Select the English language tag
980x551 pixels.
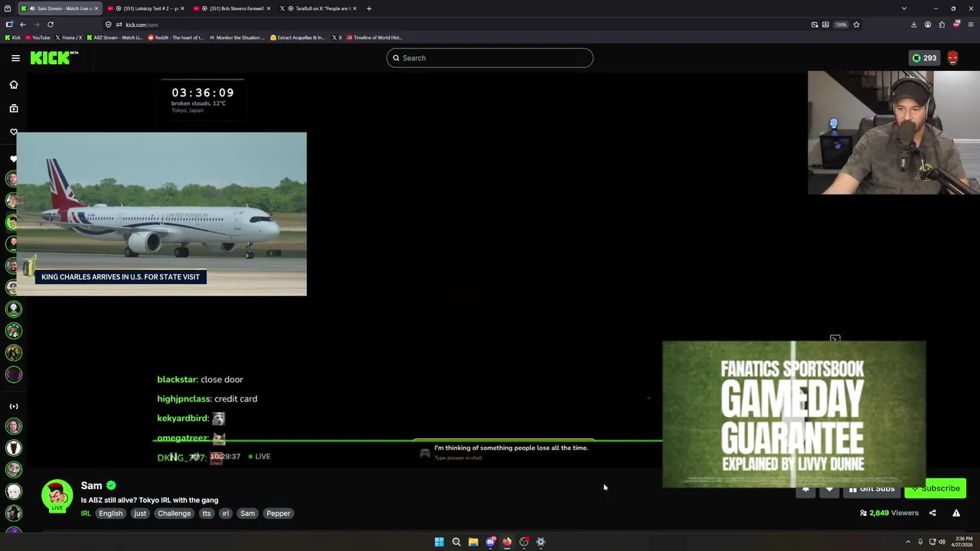(110, 514)
